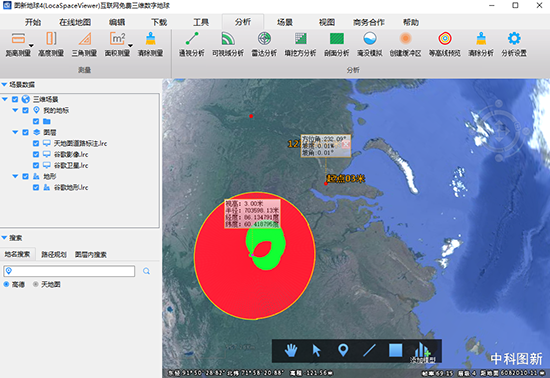
Task: Select the line drawing tool on map toolbar
Action: pyautogui.click(x=369, y=350)
